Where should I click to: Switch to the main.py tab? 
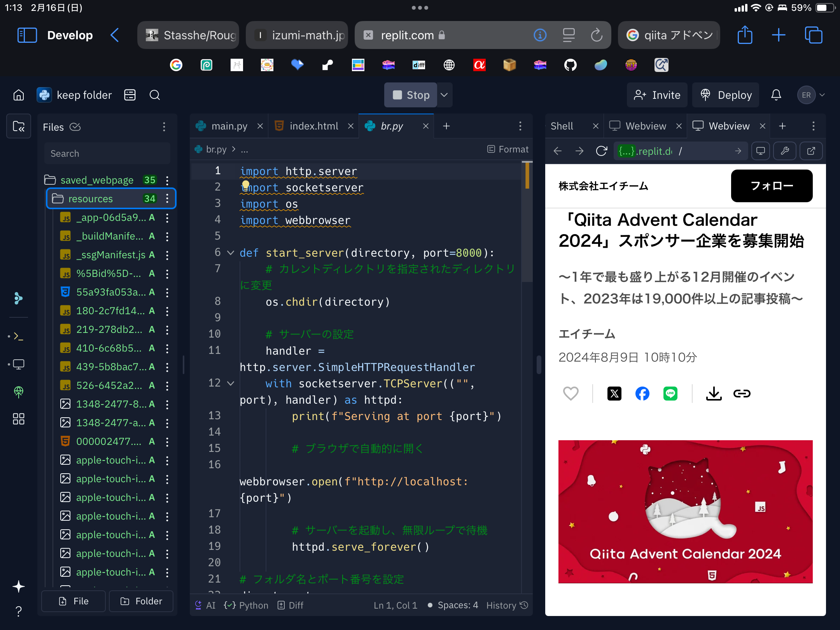(229, 126)
